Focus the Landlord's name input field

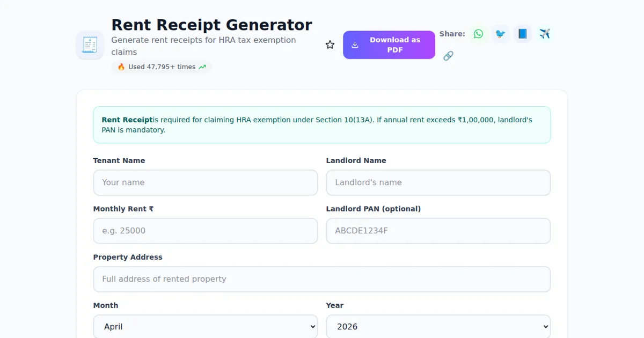tap(438, 182)
